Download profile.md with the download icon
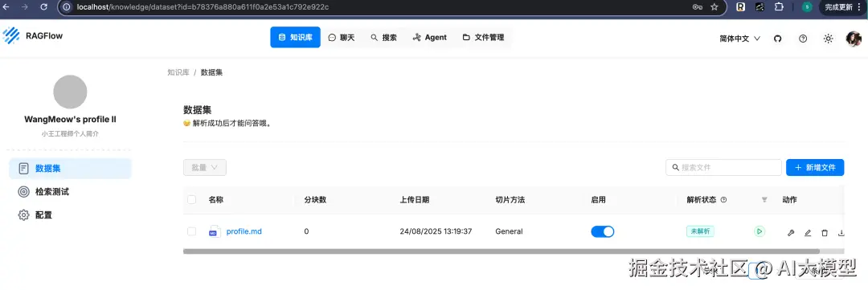This screenshot has height=290, width=868. click(x=841, y=233)
